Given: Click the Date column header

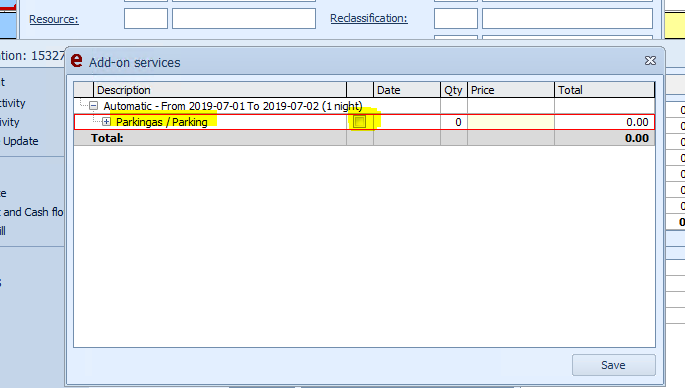Looking at the screenshot, I should (407, 90).
